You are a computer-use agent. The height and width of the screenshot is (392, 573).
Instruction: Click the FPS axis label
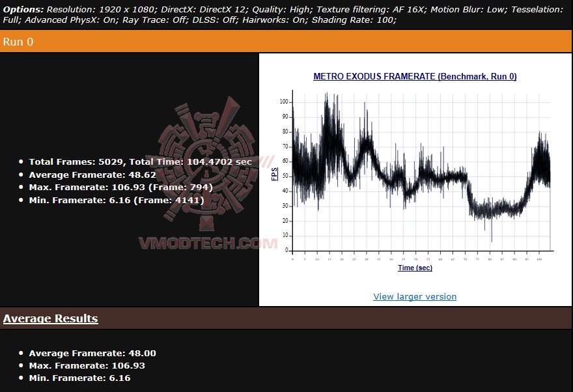274,174
